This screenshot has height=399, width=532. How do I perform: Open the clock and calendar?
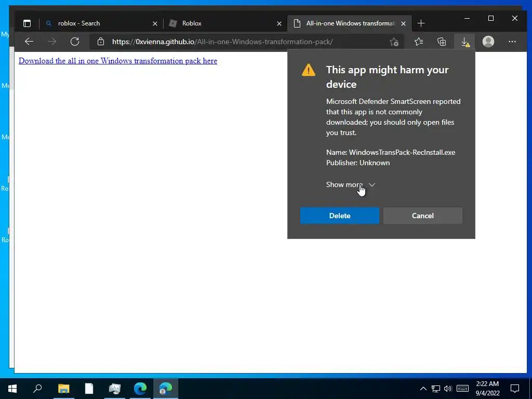[487, 389]
